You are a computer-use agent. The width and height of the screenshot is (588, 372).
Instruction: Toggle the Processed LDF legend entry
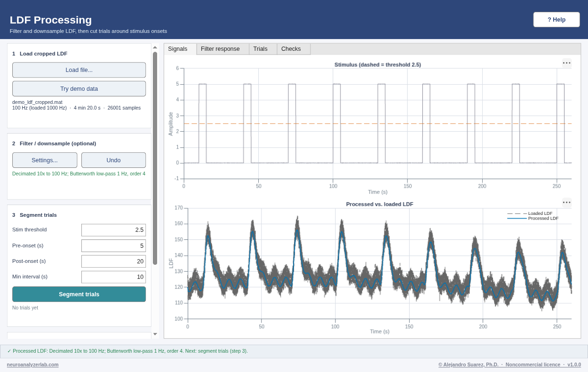[533, 218]
